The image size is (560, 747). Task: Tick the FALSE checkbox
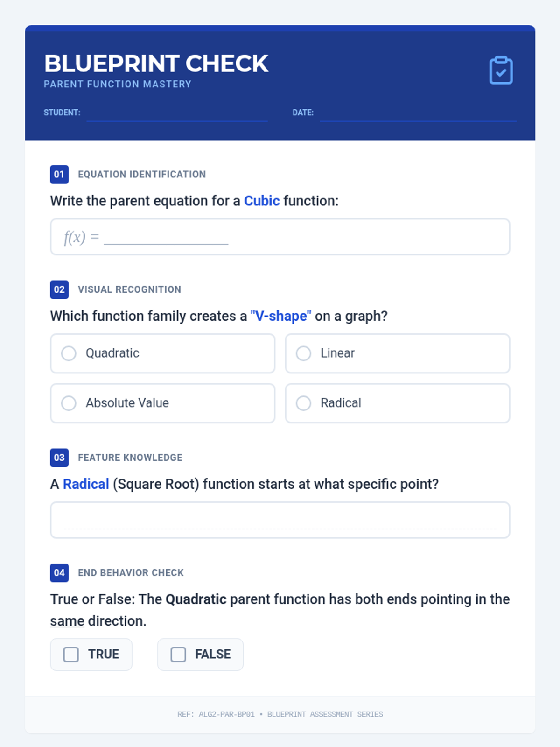click(x=178, y=655)
